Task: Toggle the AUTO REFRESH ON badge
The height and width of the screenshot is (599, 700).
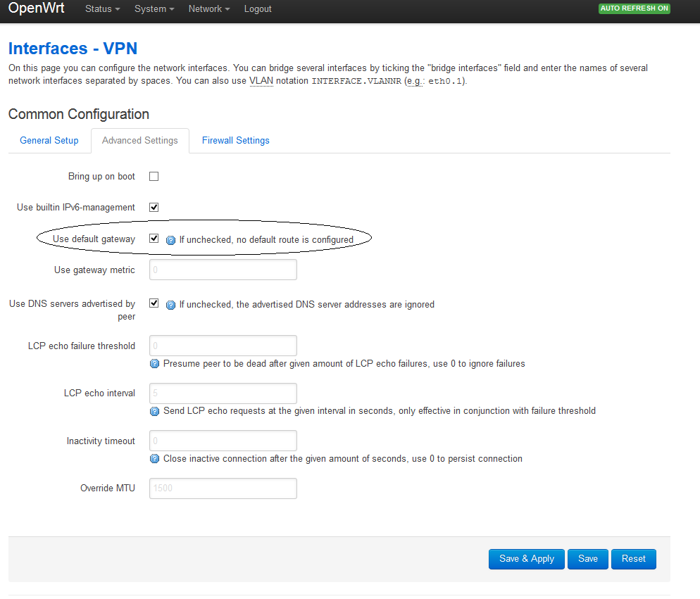Action: pyautogui.click(x=634, y=8)
